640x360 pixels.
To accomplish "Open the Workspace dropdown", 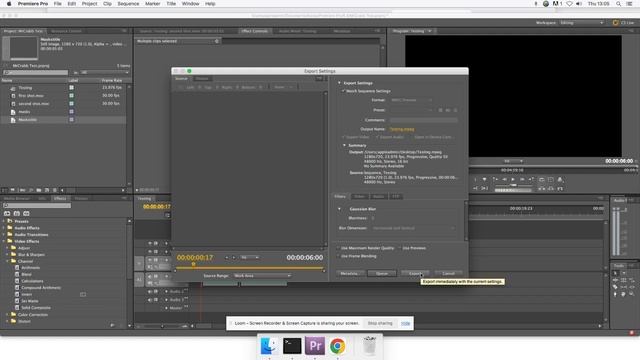I will coord(582,23).
